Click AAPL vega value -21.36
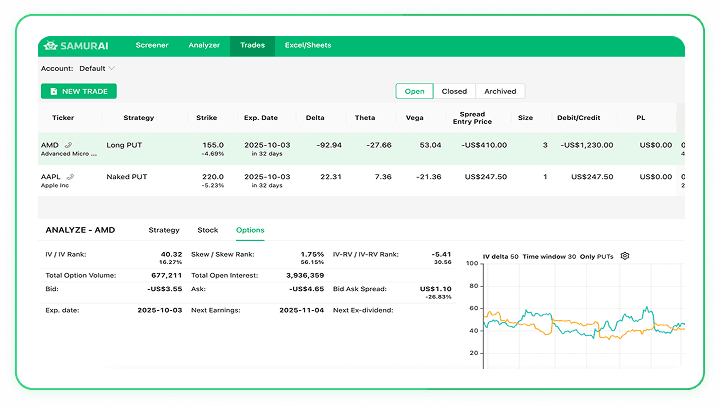This screenshot has height=407, width=720. click(x=428, y=177)
